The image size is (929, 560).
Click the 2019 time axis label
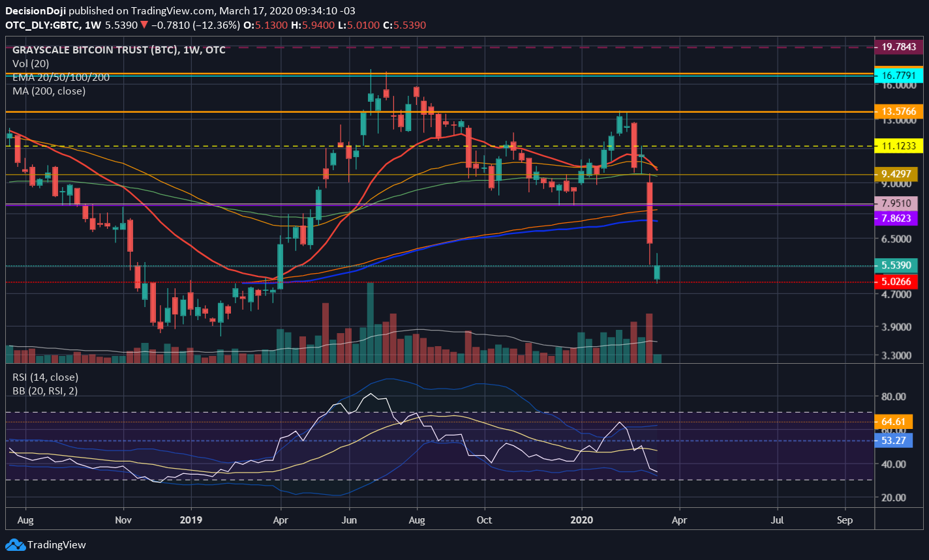coord(190,520)
